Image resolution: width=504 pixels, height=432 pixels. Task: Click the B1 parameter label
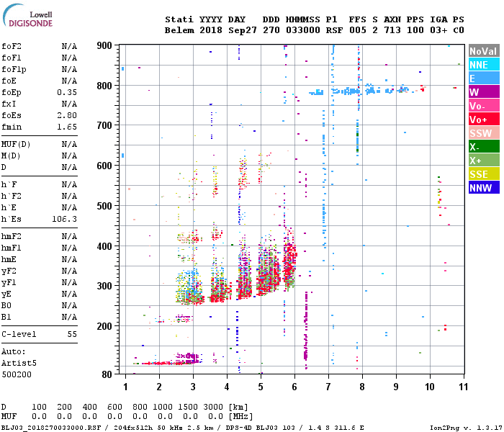[6, 318]
